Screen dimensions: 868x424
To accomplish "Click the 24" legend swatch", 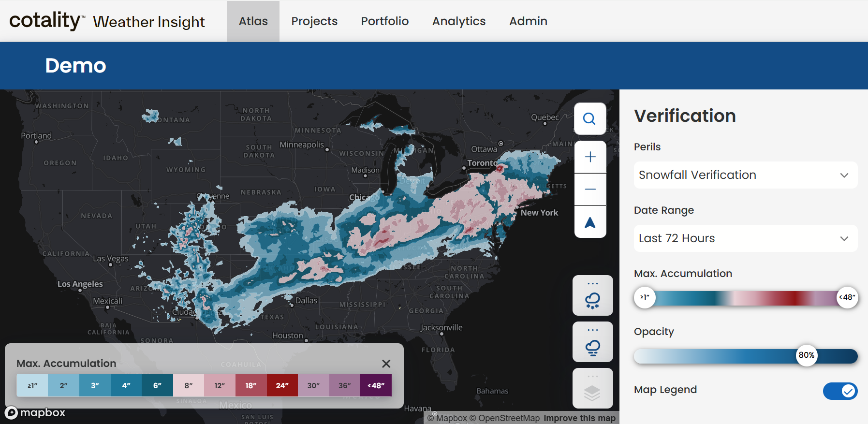I will tap(282, 385).
